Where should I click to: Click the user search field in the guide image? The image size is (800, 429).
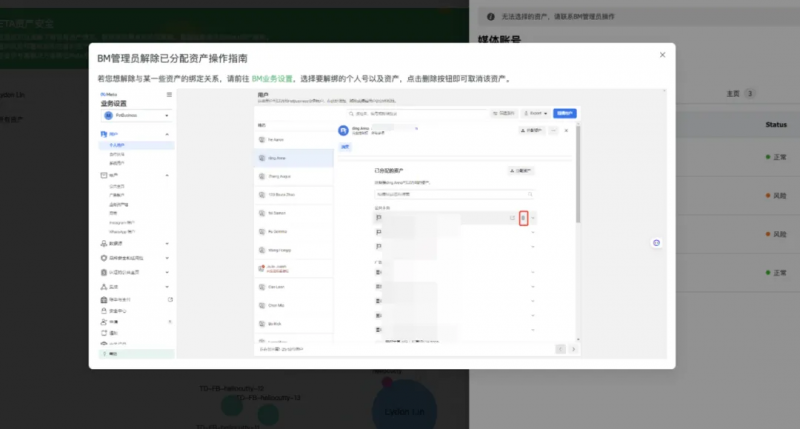[x=417, y=113]
